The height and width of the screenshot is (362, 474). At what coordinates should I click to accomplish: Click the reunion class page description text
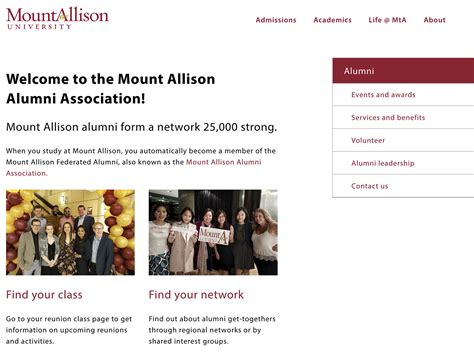(x=69, y=330)
